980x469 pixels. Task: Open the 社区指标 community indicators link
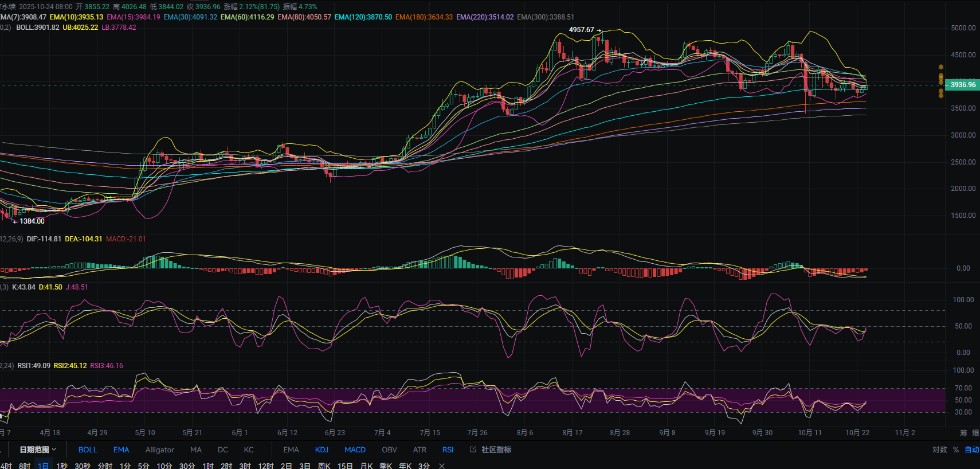[496, 450]
